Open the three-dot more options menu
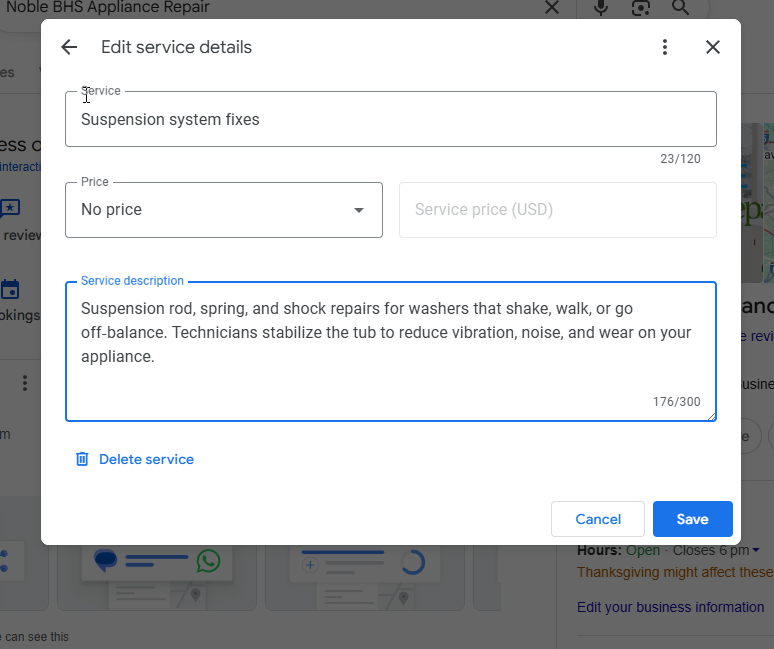 pos(665,47)
